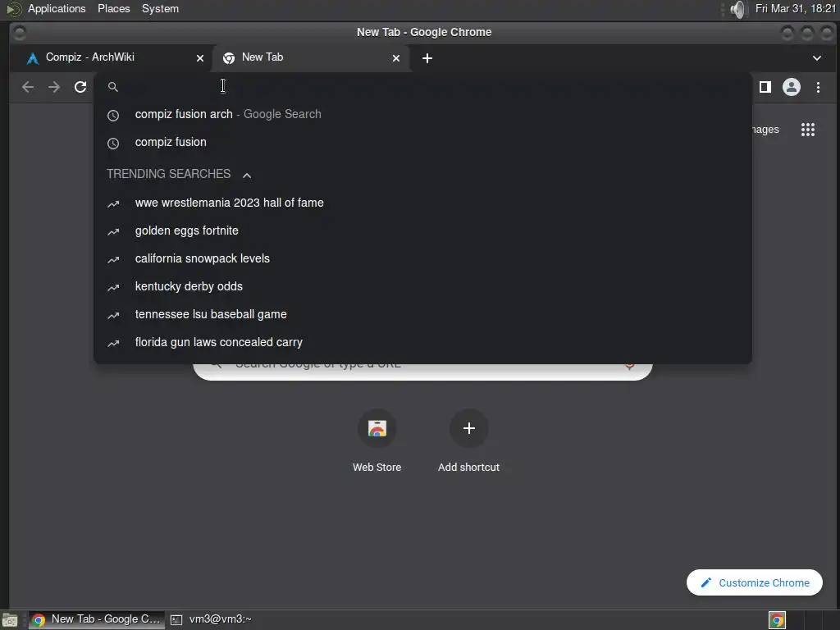Click the Images link on new tab page
Image resolution: width=840 pixels, height=630 pixels.
[x=765, y=129]
